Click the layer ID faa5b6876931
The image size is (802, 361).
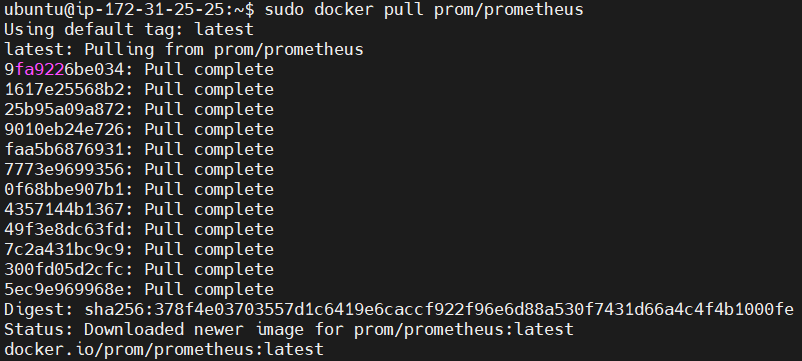(64, 149)
